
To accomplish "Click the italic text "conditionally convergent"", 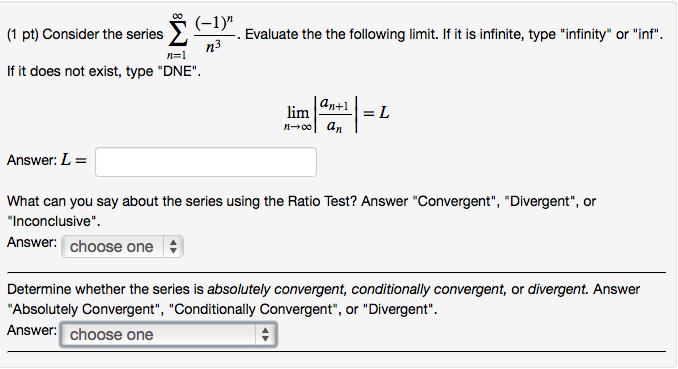I will point(429,289).
